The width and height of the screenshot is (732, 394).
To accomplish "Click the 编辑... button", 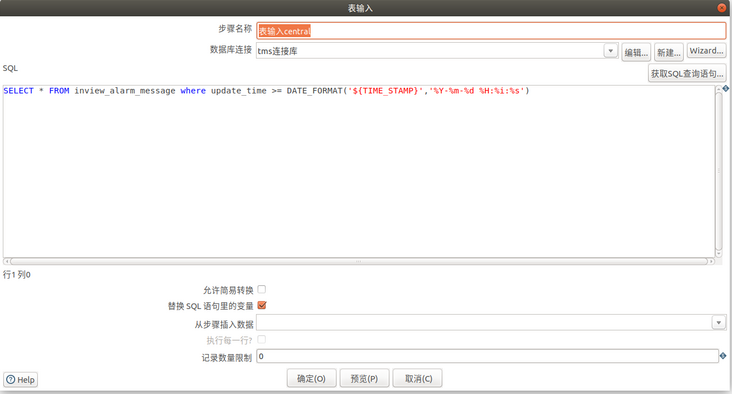I will tap(636, 52).
